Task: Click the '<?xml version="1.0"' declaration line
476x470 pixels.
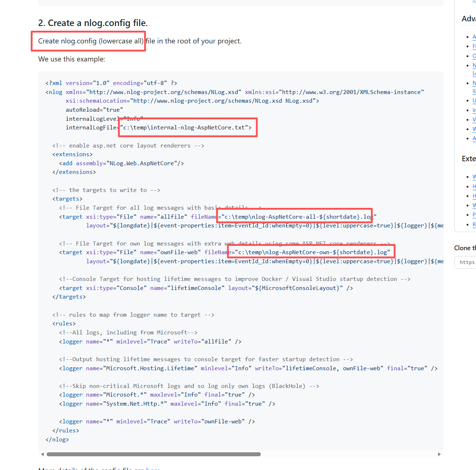Action: click(x=111, y=83)
